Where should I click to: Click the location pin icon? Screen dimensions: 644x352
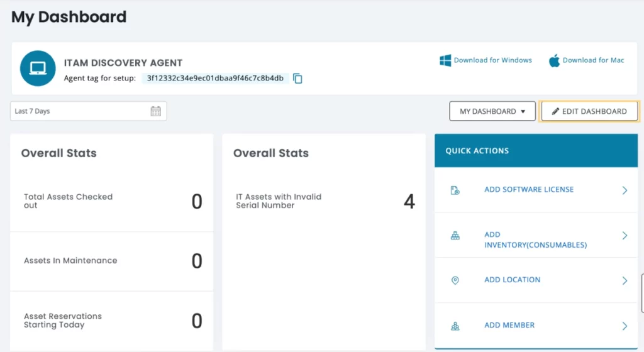click(455, 280)
